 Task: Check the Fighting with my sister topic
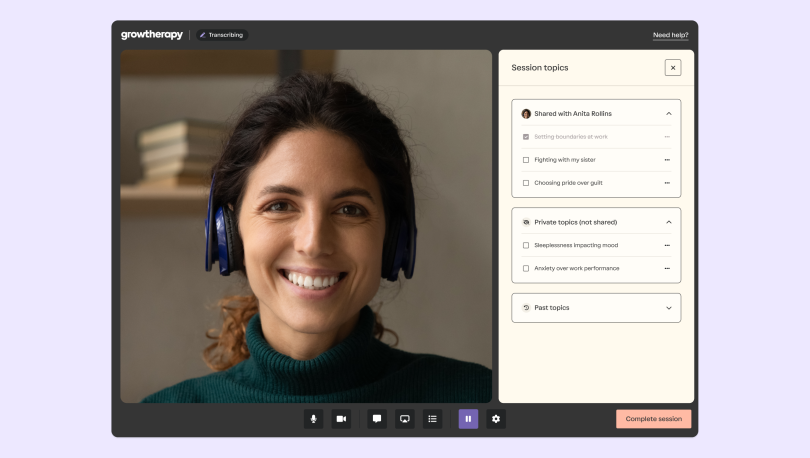tap(526, 160)
